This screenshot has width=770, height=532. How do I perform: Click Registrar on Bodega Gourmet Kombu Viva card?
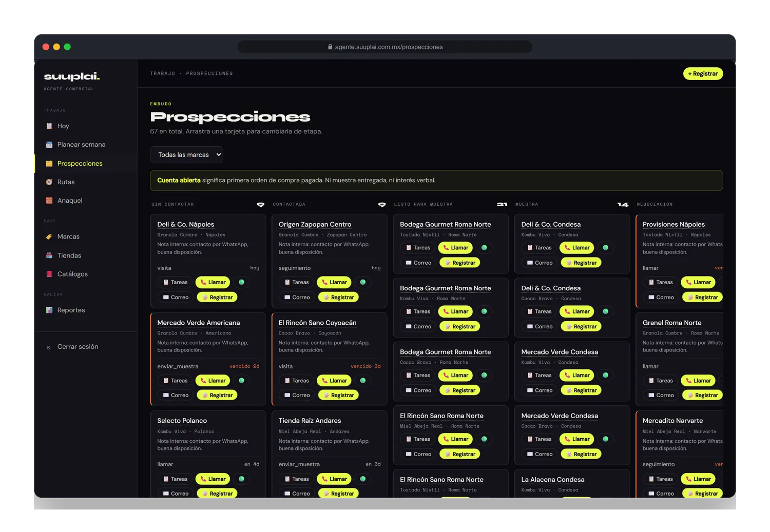460,326
